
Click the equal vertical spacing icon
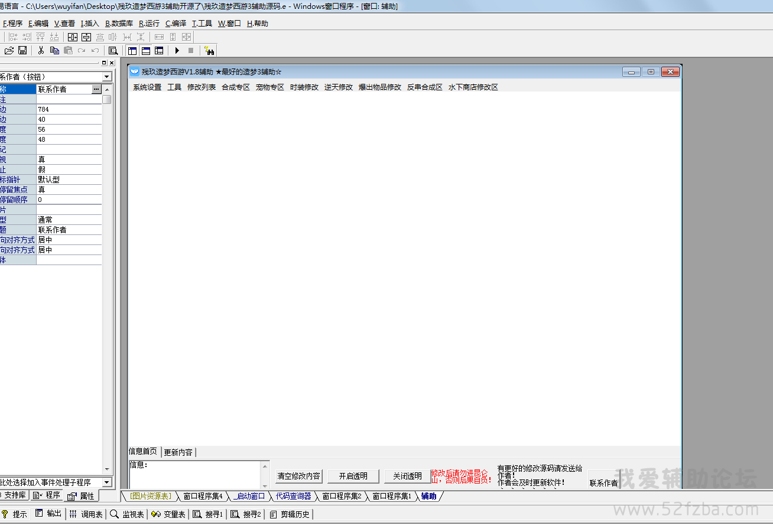(141, 37)
